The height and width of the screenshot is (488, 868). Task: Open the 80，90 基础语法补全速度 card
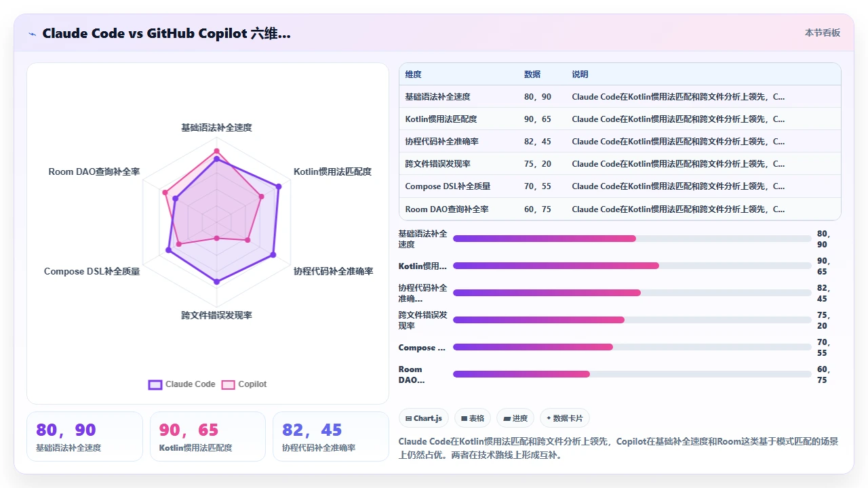click(85, 436)
